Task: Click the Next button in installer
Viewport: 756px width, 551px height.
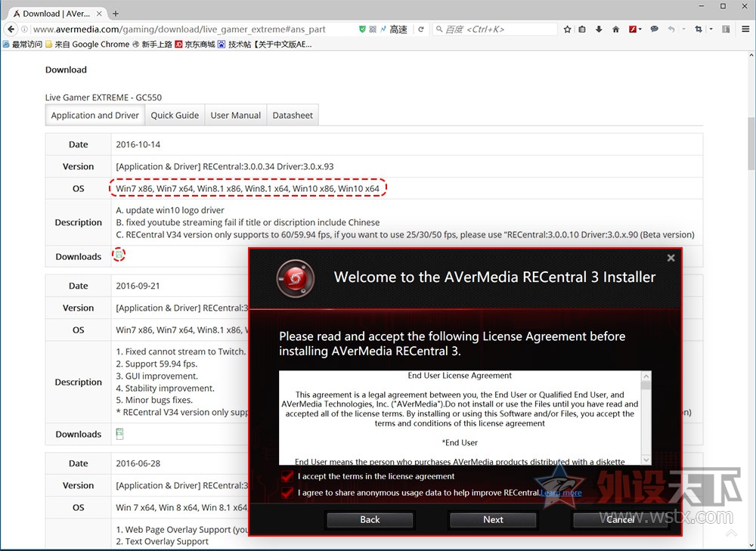Action: pyautogui.click(x=493, y=520)
